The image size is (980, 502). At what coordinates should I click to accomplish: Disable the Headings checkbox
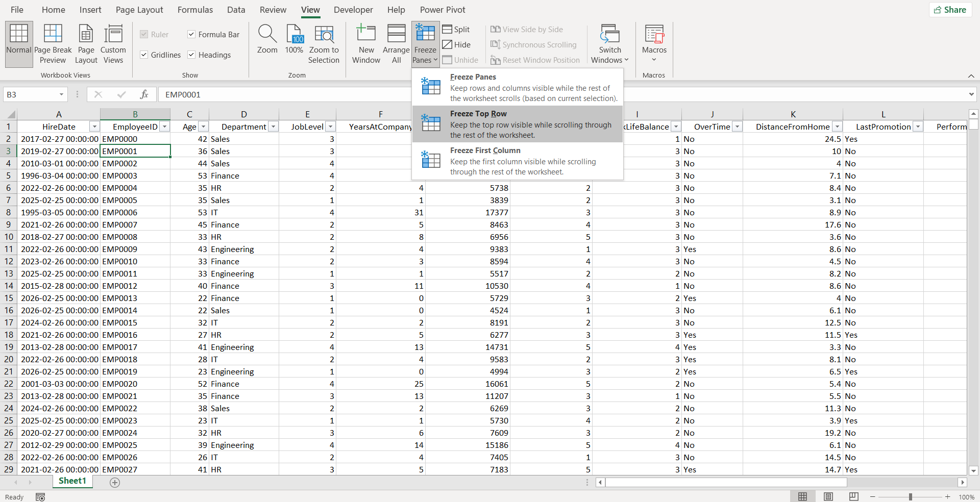(x=191, y=55)
